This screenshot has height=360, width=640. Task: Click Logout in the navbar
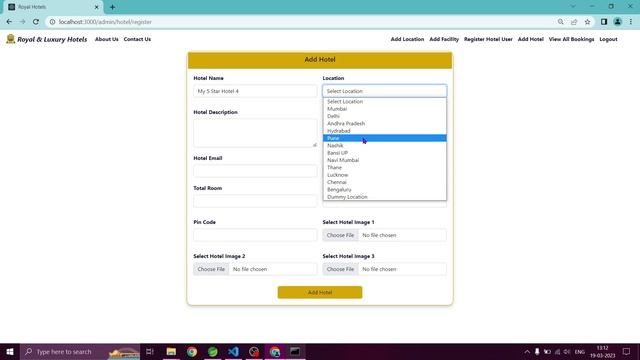(x=608, y=39)
